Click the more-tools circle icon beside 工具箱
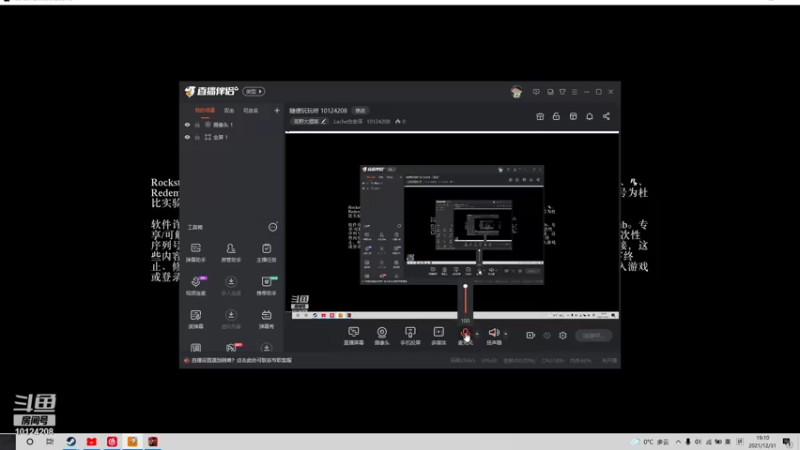This screenshot has width=800, height=450. pyautogui.click(x=273, y=227)
